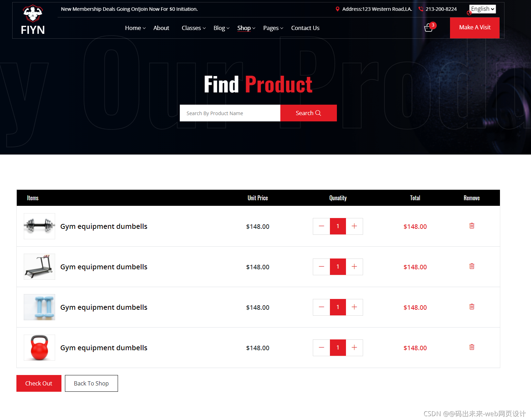Click the quantity value in first row
This screenshot has height=420, width=531.
338,226
